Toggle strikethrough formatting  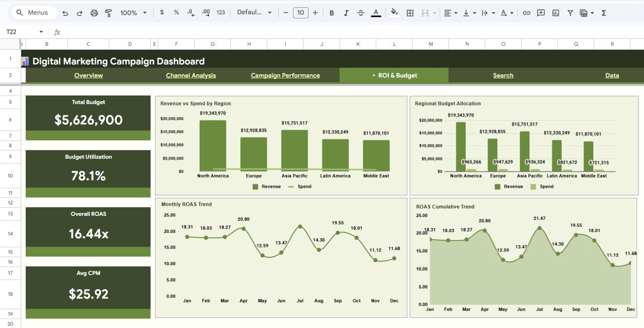[x=361, y=12]
